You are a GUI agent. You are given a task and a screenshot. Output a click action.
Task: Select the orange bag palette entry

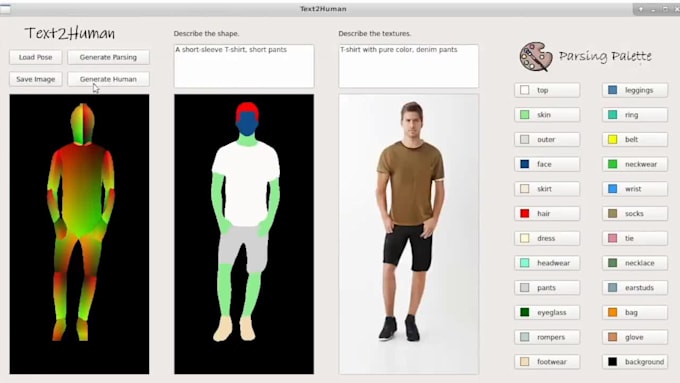pos(635,312)
